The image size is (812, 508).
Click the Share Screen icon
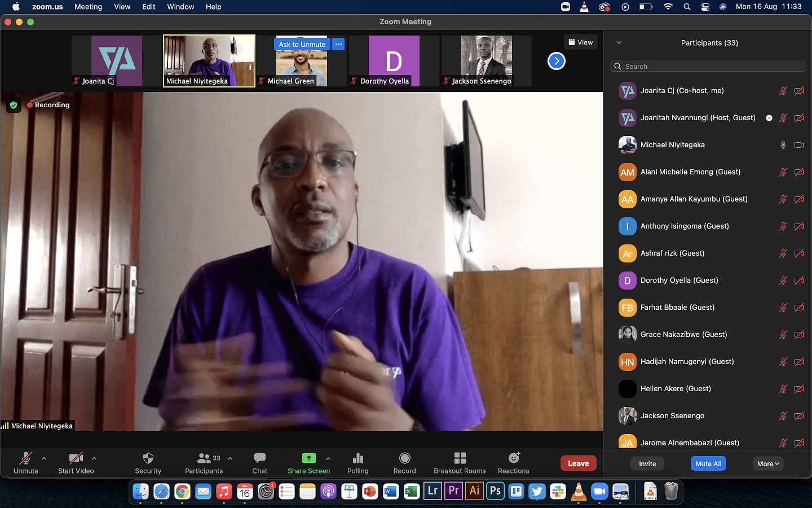coord(308,458)
